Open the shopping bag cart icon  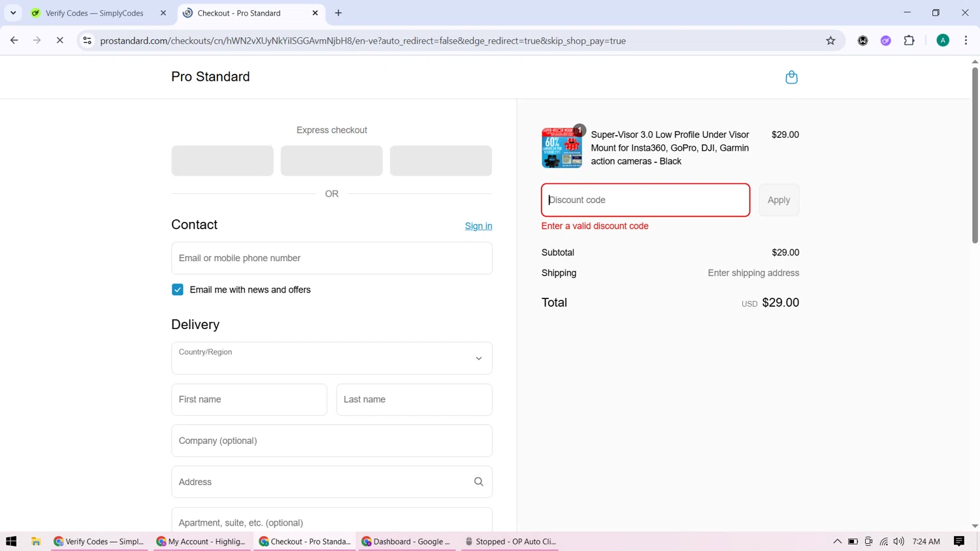(x=791, y=77)
